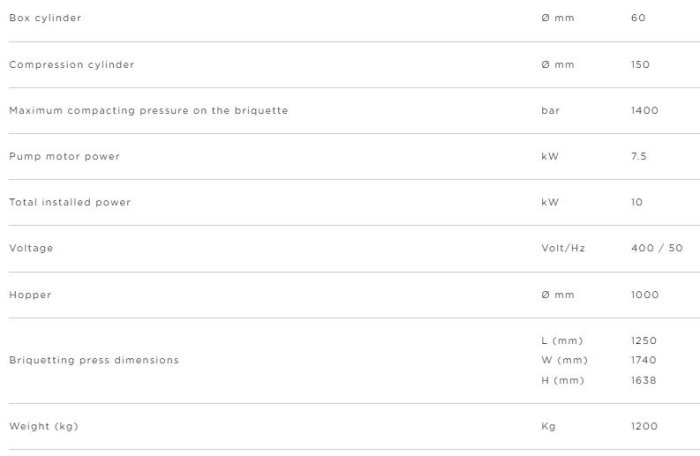The height and width of the screenshot is (456, 700).
Task: Click the "Total installed power" label
Action: [70, 202]
